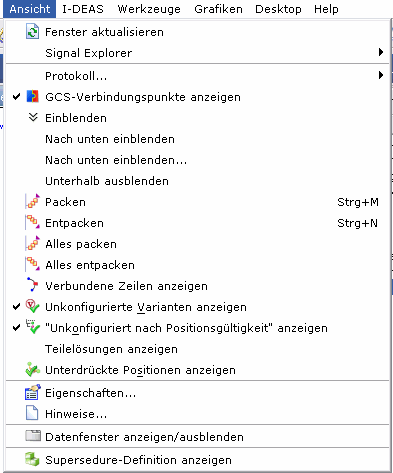Click the Eigenschaften properties icon
The width and height of the screenshot is (393, 473).
tap(32, 392)
